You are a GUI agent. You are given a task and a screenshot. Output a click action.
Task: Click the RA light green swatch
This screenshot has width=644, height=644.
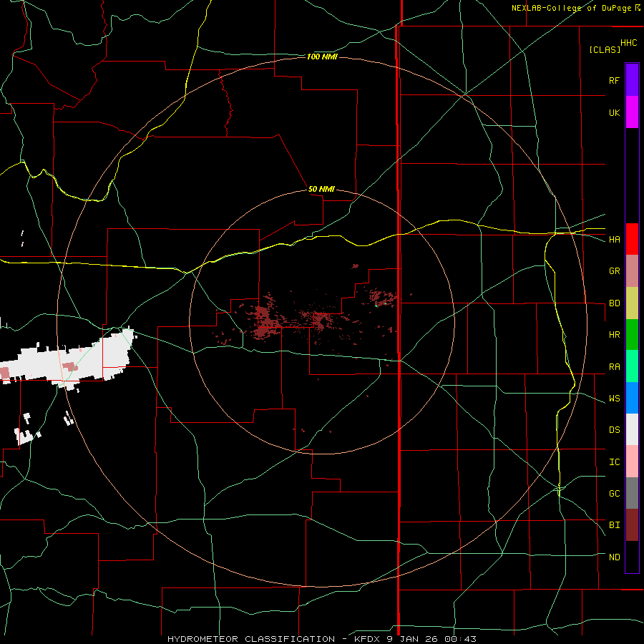point(632,366)
